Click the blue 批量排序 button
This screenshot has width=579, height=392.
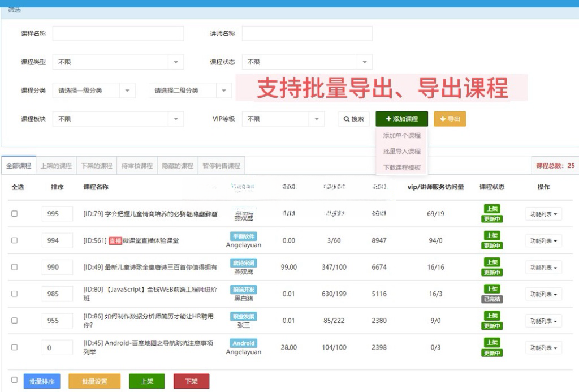(x=42, y=381)
